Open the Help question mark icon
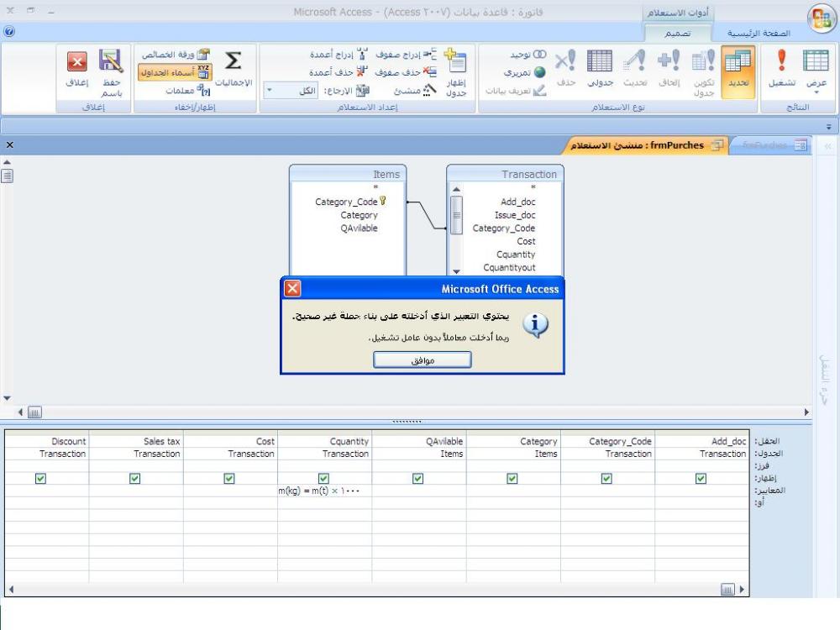 8,32
